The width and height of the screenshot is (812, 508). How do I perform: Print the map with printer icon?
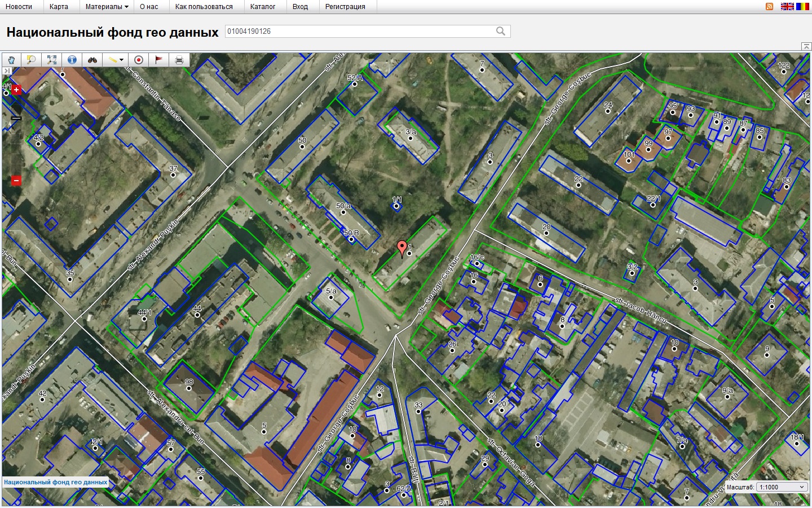[179, 60]
